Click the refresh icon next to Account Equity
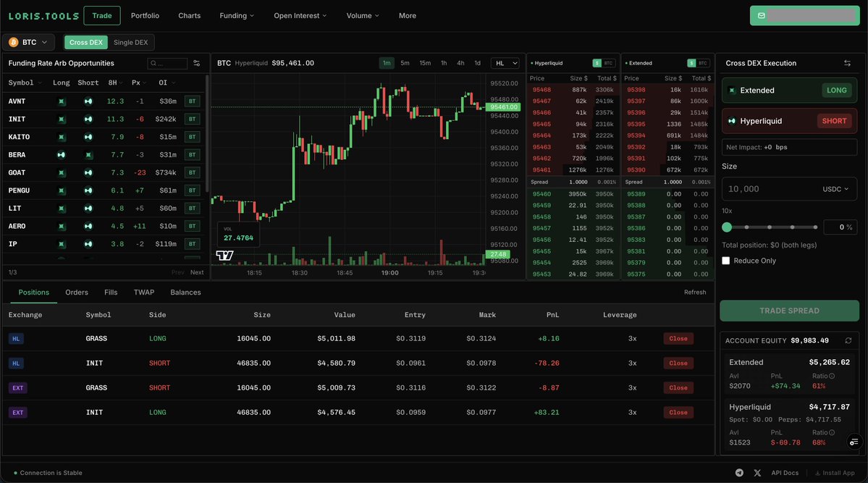 click(x=848, y=340)
